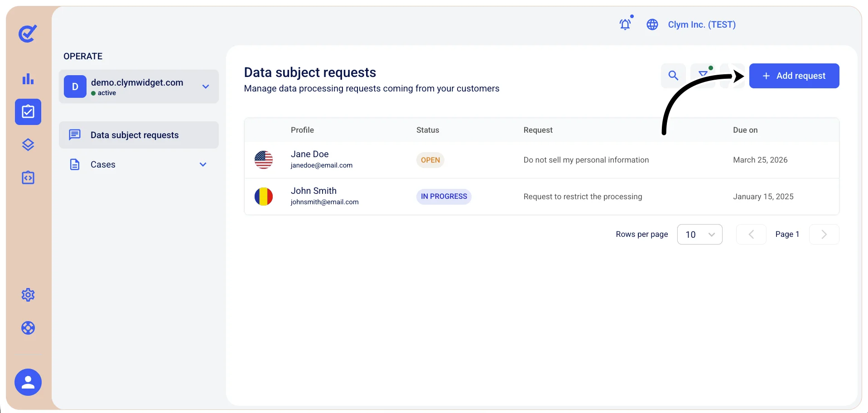Image resolution: width=868 pixels, height=413 pixels.
Task: Go to the previous page arrow
Action: (751, 235)
